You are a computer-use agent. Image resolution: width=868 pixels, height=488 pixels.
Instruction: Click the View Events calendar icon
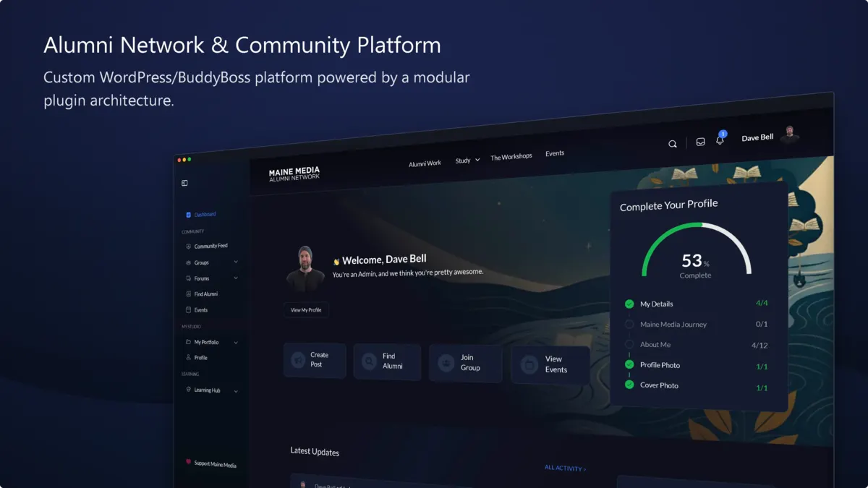click(529, 364)
